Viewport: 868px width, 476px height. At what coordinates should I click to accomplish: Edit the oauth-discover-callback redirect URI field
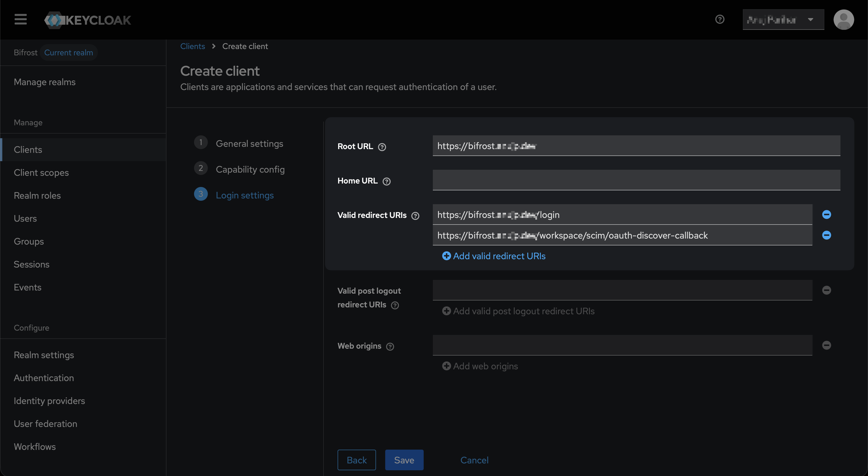[x=622, y=235]
